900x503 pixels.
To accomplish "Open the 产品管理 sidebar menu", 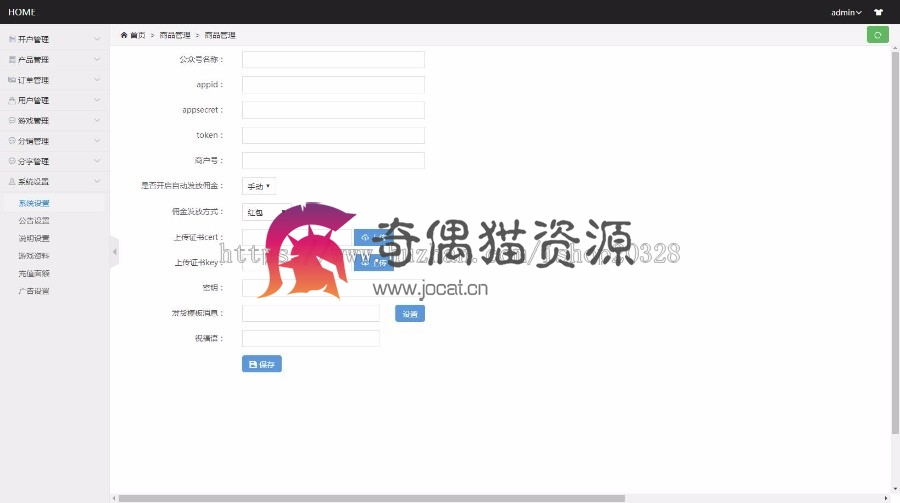I will (x=55, y=60).
